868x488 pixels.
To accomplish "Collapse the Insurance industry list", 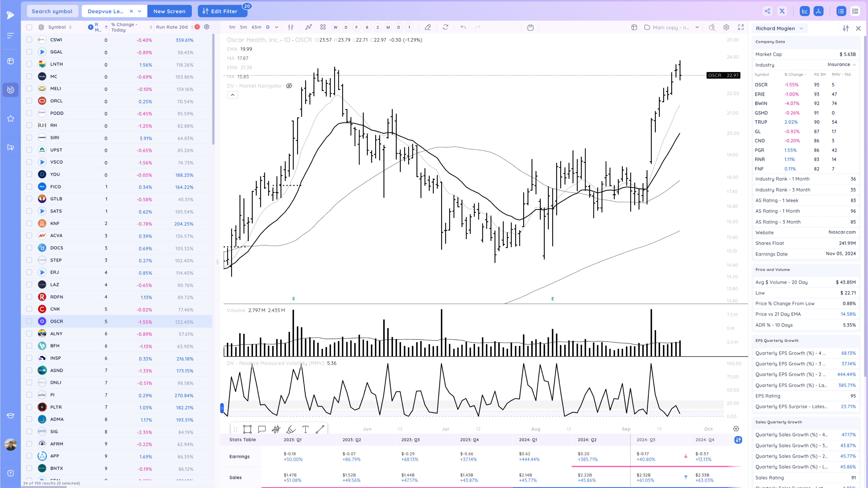I will [854, 65].
